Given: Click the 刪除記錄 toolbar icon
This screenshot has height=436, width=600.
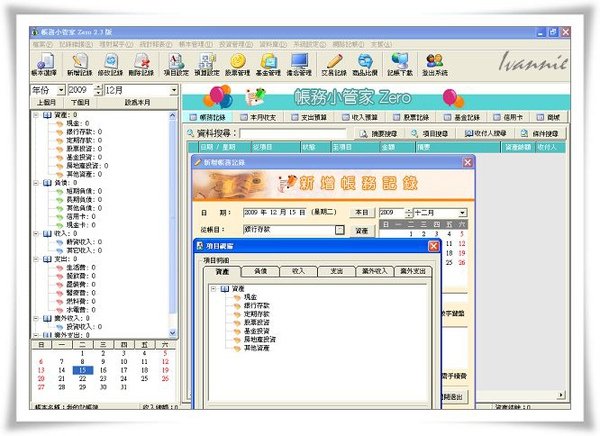Looking at the screenshot, I should tap(141, 64).
